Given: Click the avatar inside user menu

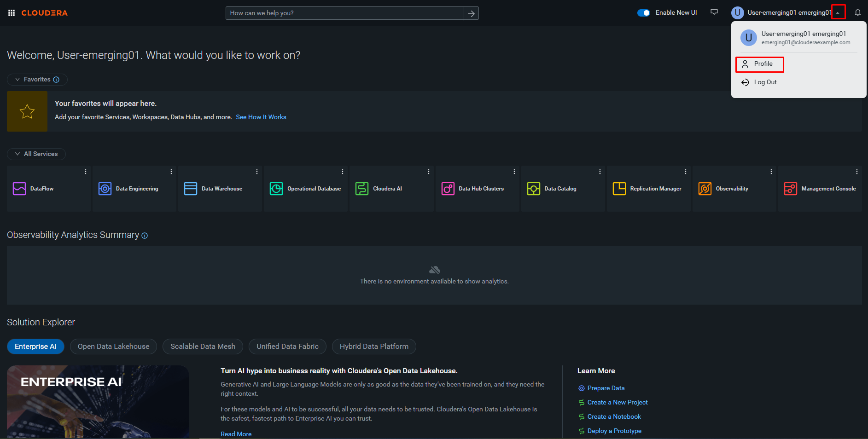Looking at the screenshot, I should tap(749, 38).
